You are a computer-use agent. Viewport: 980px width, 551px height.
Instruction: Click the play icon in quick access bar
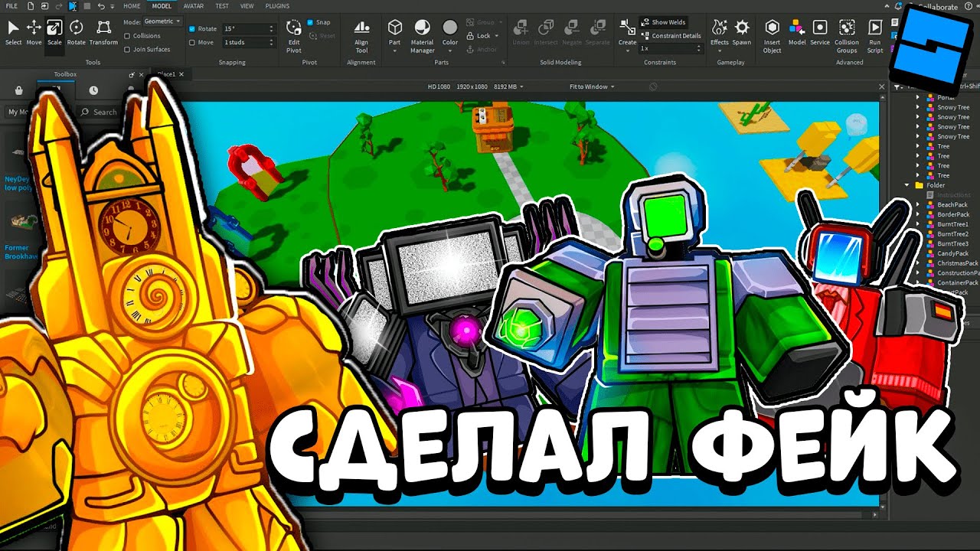point(73,5)
